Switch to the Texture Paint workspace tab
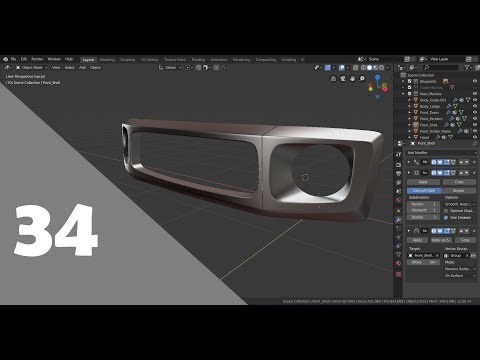This screenshot has height=360, width=480. pos(175,60)
